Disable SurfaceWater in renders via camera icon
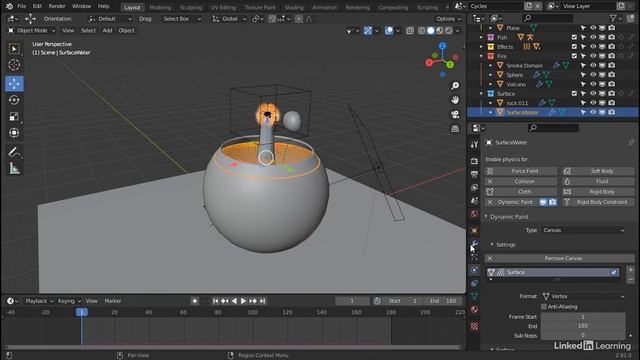This screenshot has height=360, width=640. coord(611,112)
